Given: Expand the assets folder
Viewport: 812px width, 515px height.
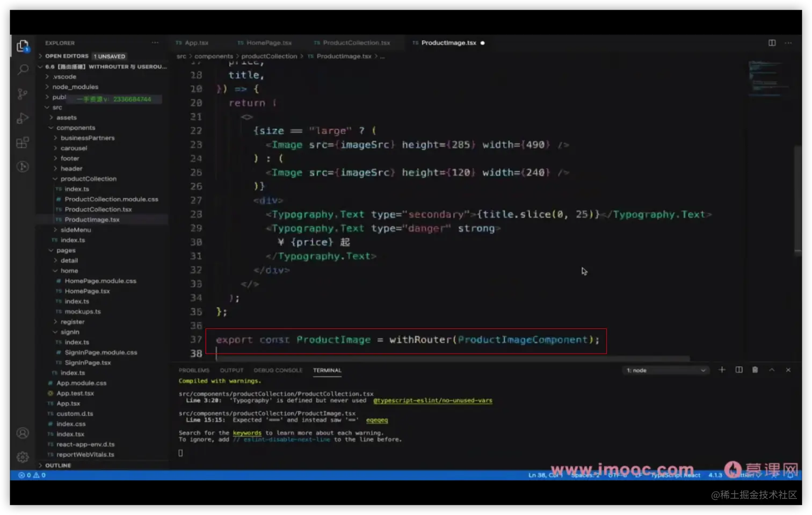Looking at the screenshot, I should pos(67,118).
